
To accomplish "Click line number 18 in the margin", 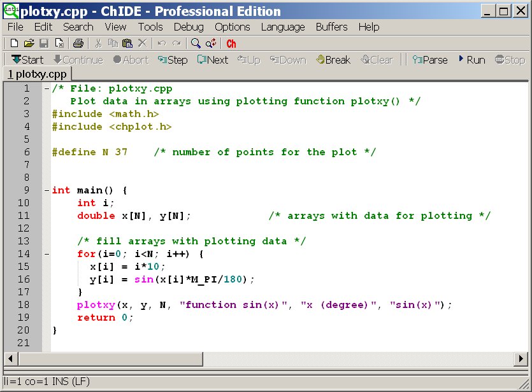I will [24, 305].
